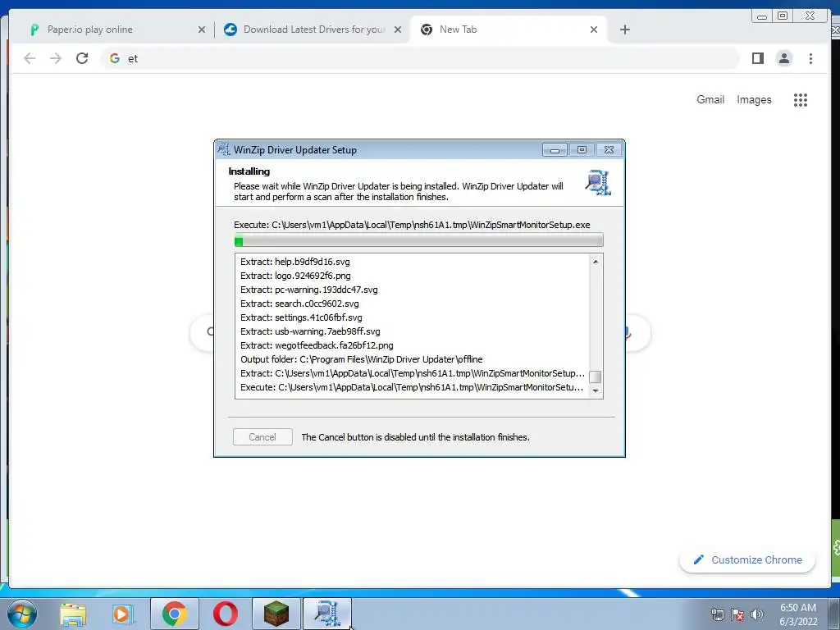Select the last 'Execute:' line in the log list

412,387
